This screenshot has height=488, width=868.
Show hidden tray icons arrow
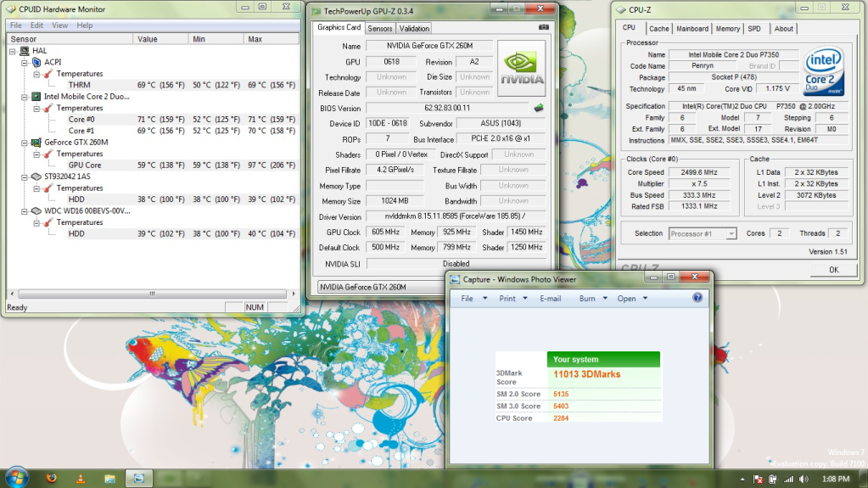pyautogui.click(x=742, y=480)
